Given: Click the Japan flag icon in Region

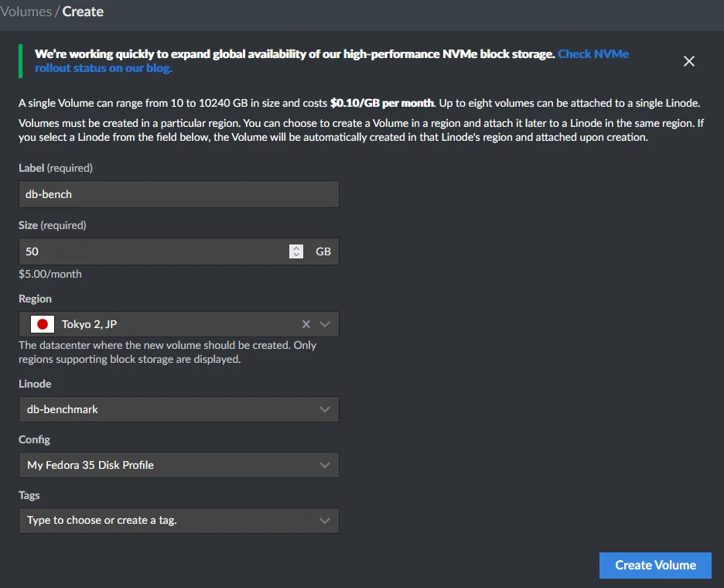Looking at the screenshot, I should point(43,324).
